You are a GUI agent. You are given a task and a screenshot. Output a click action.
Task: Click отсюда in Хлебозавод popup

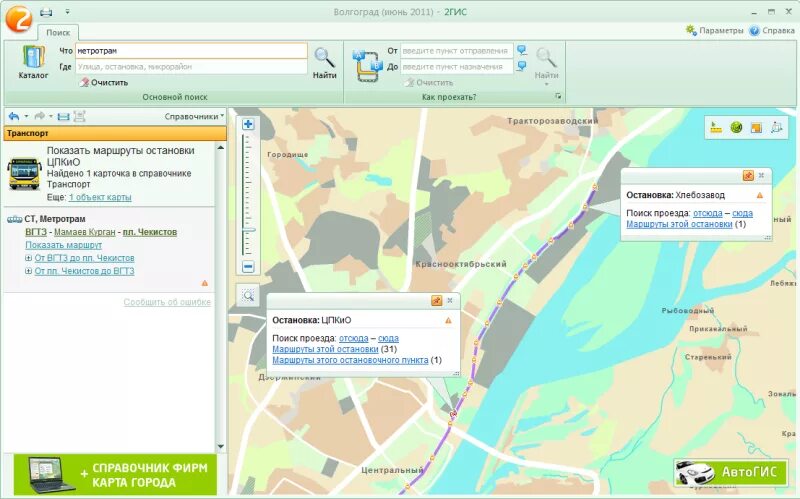[x=707, y=213]
